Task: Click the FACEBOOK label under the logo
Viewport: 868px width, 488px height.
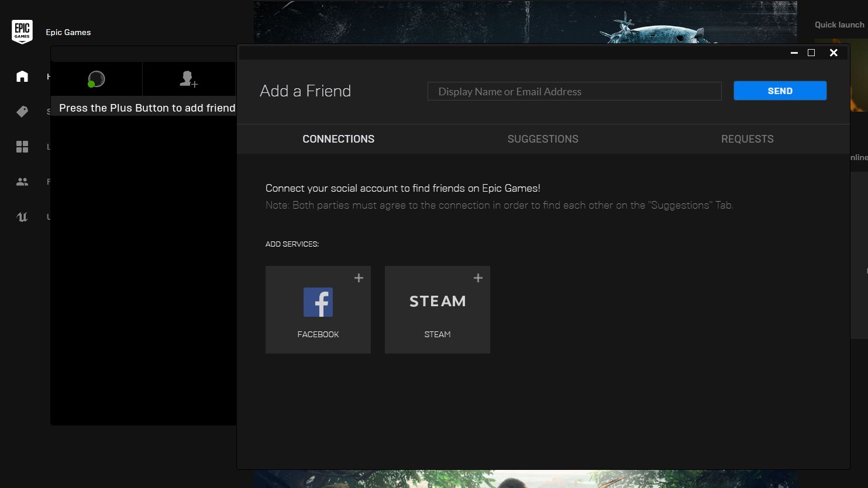Action: [318, 334]
